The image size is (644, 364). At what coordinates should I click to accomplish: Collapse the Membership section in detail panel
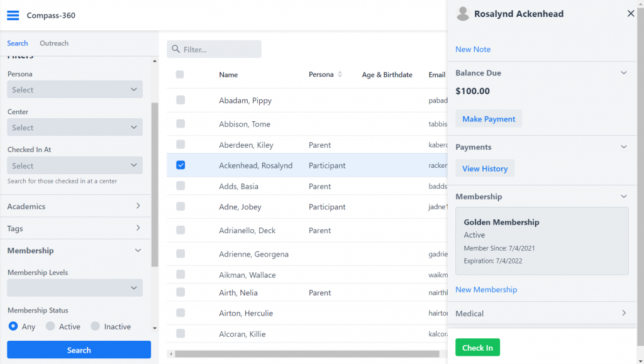coord(623,197)
